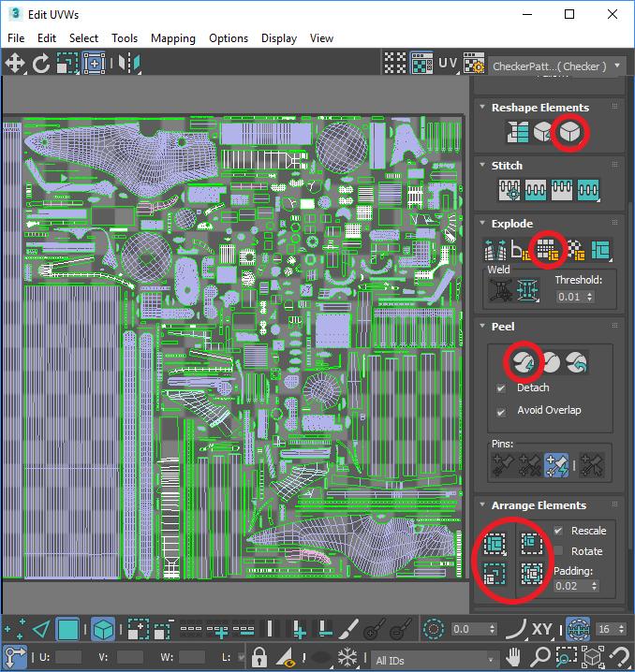Open the All IDs material dropdown
The image size is (635, 672).
435,661
